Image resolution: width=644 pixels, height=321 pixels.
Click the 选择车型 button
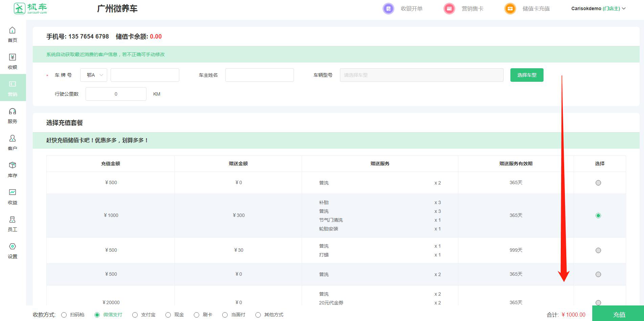[x=527, y=75]
